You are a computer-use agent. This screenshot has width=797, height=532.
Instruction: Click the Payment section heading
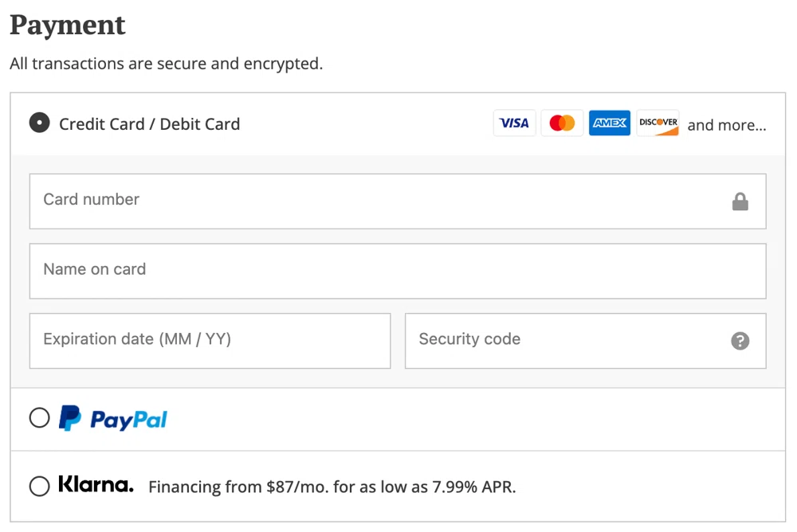pyautogui.click(x=67, y=25)
